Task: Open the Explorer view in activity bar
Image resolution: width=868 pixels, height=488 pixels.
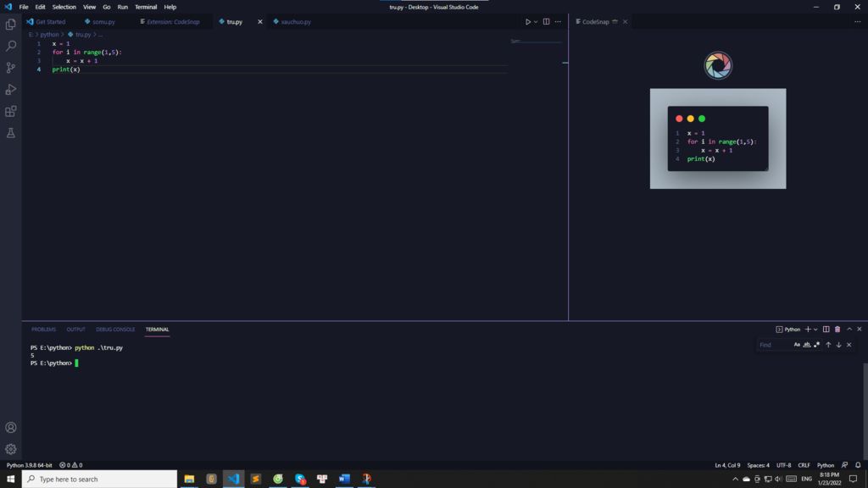Action: tap(10, 25)
